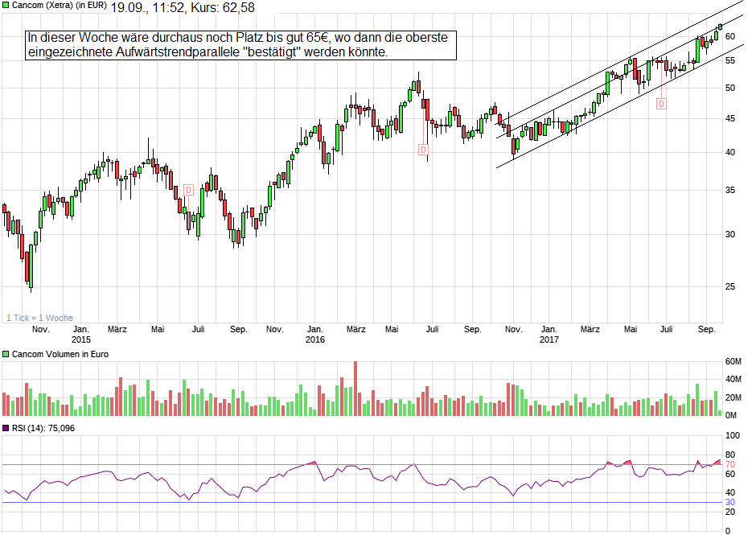The height and width of the screenshot is (539, 756).
Task: Click the tallest red volume bar near 60M
Action: tap(355, 389)
